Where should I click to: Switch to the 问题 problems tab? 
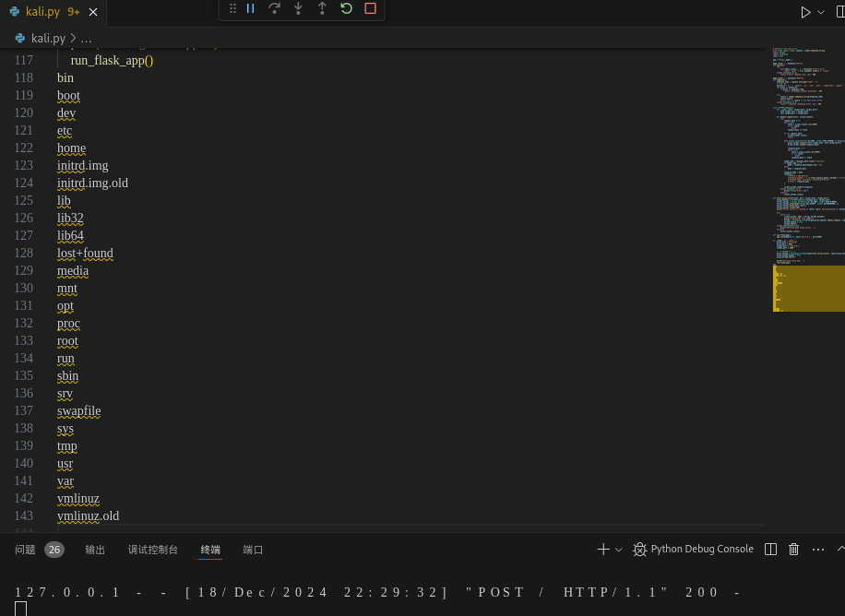point(25,550)
